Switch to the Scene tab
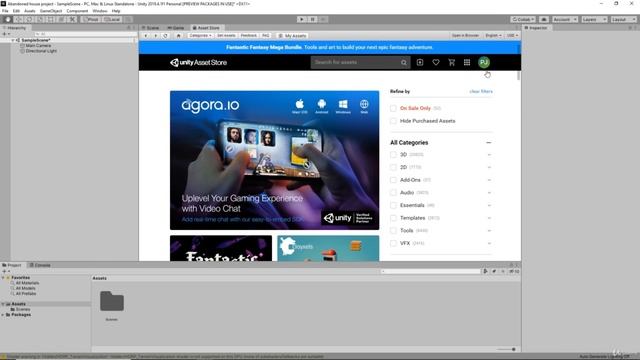Screen dimensions: 640x360 tap(151, 28)
